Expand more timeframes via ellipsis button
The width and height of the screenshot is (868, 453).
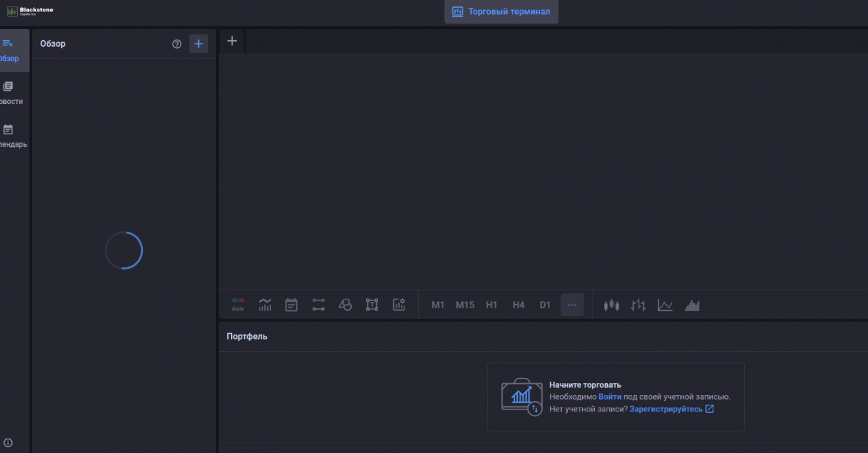click(572, 305)
